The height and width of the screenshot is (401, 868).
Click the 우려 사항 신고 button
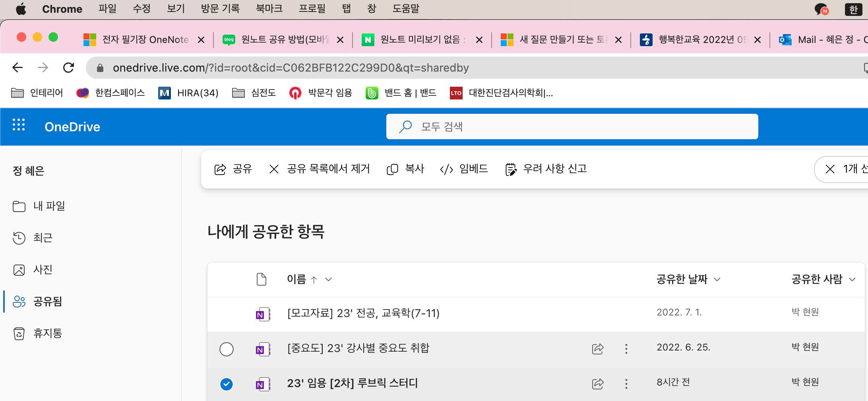(x=546, y=169)
